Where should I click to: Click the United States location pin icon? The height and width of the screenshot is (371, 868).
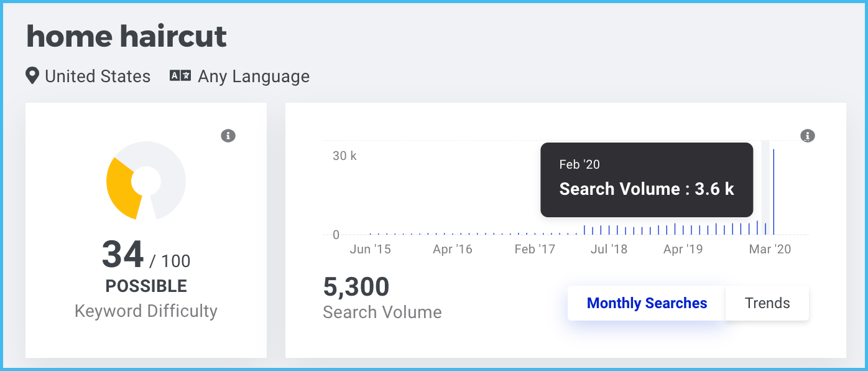pyautogui.click(x=32, y=76)
